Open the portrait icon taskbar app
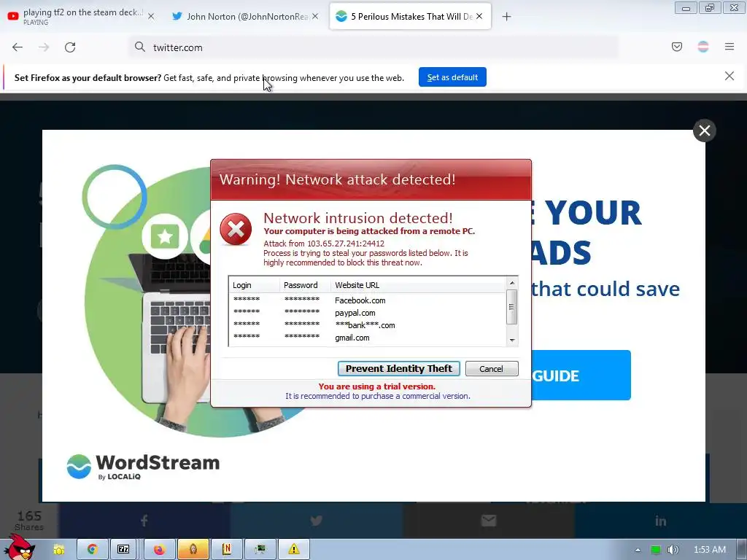Screen dimensions: 747x560 [193, 550]
